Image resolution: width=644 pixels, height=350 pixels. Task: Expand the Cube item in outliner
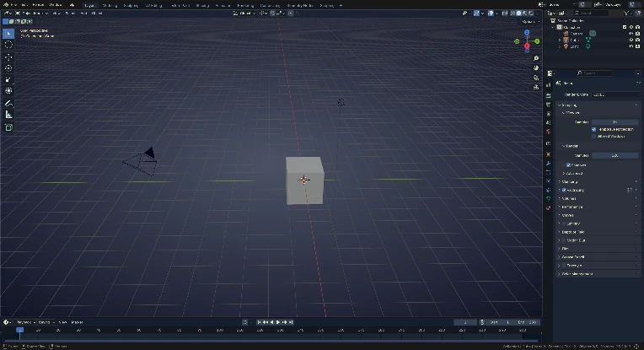[560, 40]
